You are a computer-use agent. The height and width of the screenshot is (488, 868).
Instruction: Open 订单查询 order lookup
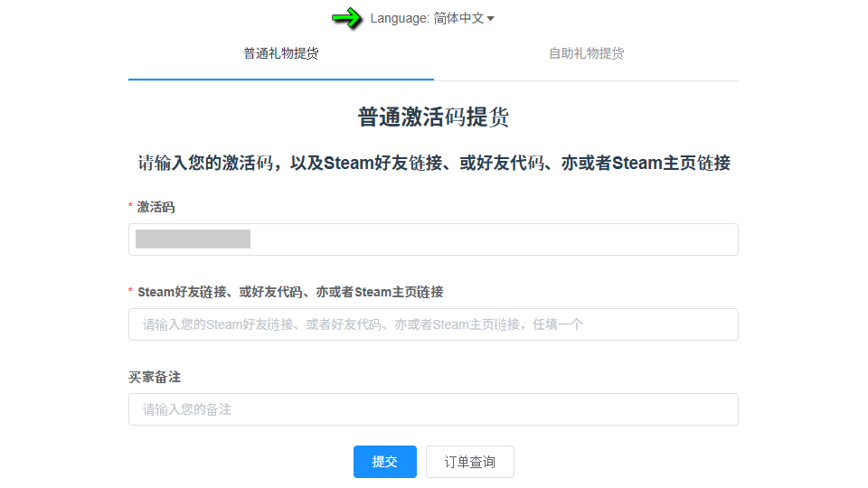[x=469, y=462]
